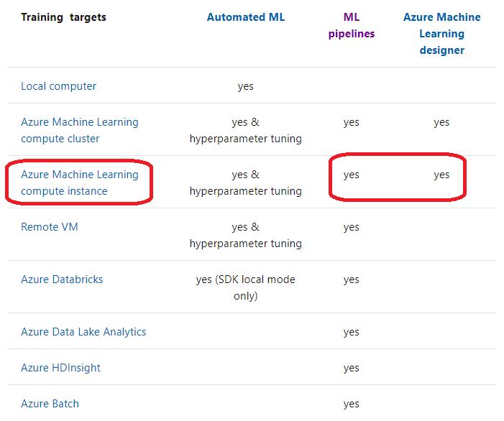The image size is (504, 421).
Task: Click the Training targets column header
Action: 63,17
